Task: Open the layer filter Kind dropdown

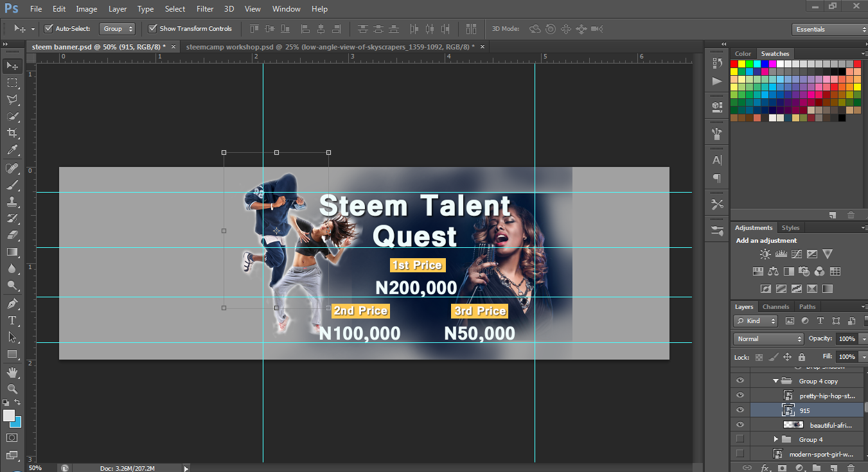Action: (756, 320)
